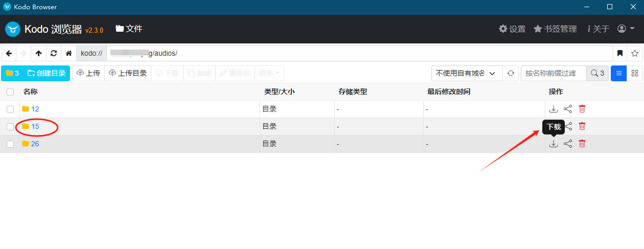Open the 文件 tab
The height and width of the screenshot is (249, 644).
pos(129,29)
